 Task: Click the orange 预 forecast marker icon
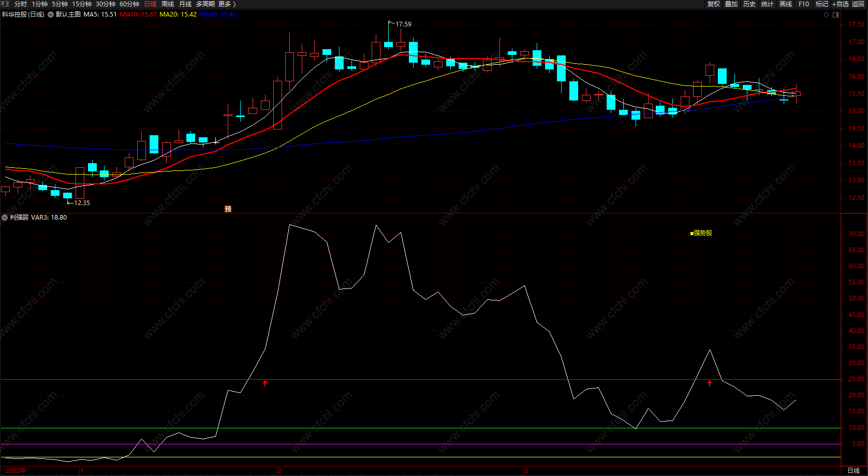(228, 209)
